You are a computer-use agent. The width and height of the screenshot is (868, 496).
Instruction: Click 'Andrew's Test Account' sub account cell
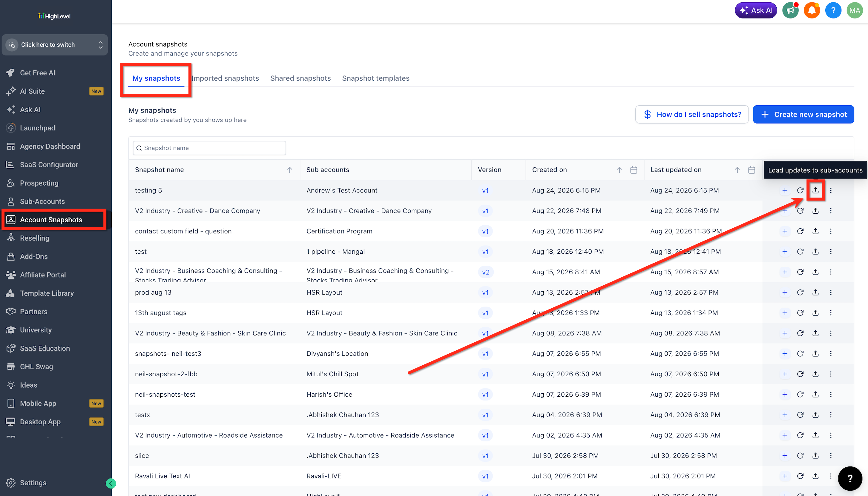tap(342, 190)
